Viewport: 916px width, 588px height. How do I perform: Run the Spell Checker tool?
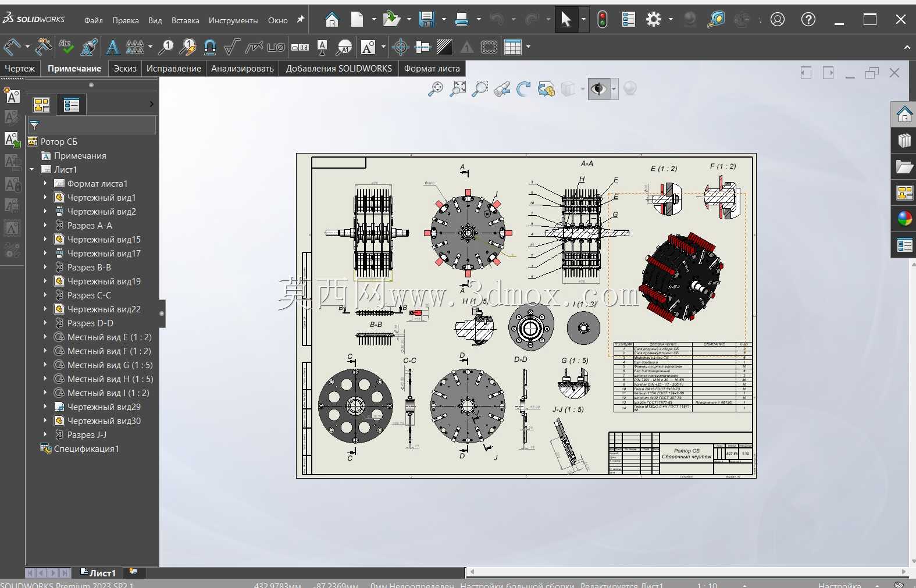(66, 47)
